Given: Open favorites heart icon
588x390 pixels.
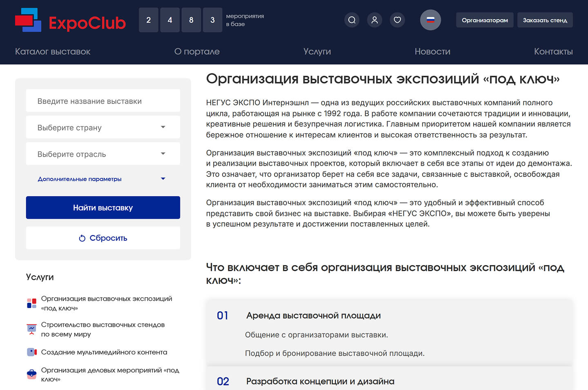Looking at the screenshot, I should 397,20.
